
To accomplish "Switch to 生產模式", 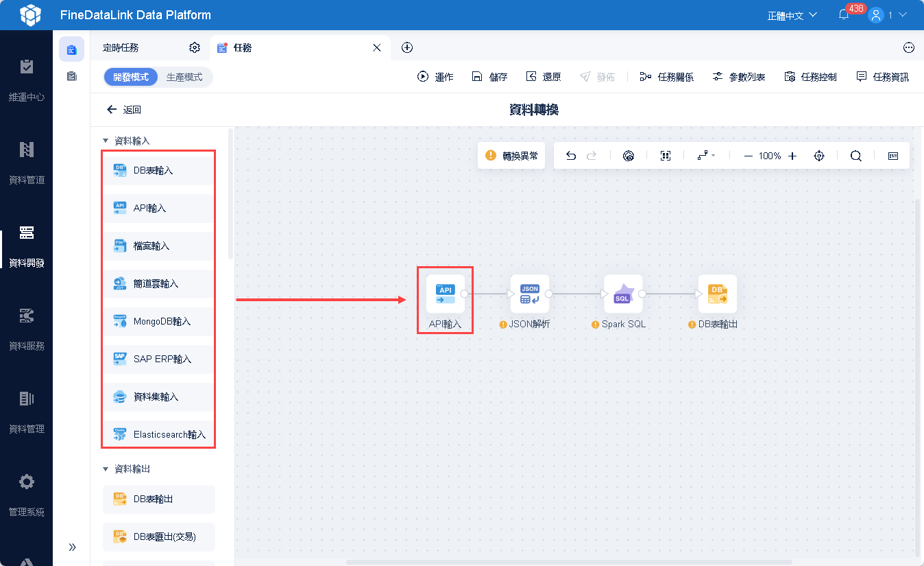I will (184, 78).
